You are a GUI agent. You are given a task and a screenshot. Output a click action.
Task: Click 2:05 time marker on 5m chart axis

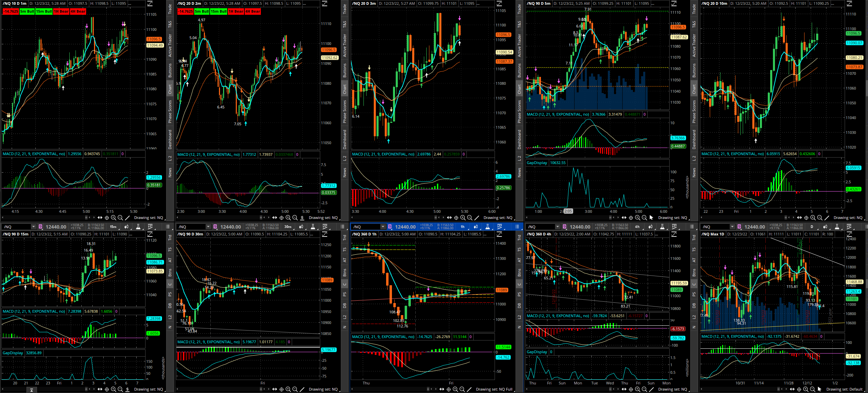(568, 211)
